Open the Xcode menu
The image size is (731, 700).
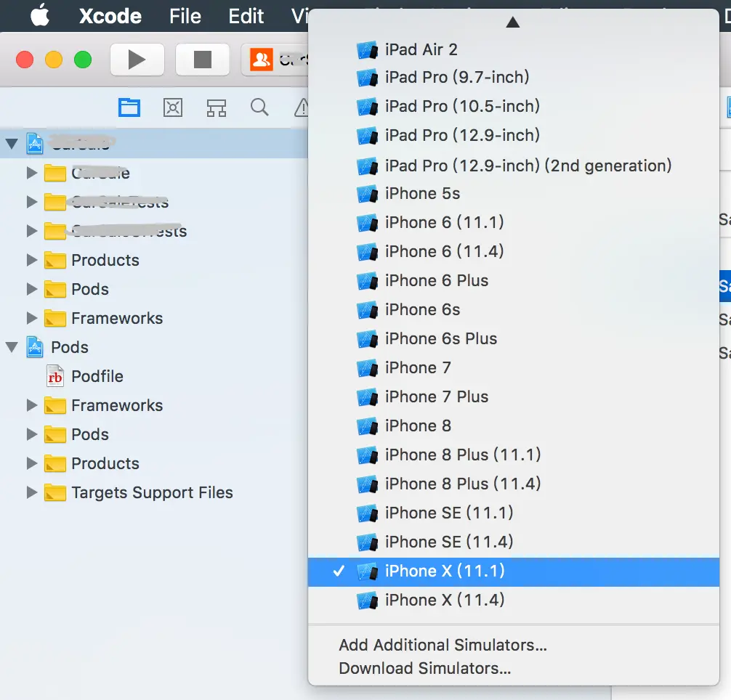coord(110,16)
